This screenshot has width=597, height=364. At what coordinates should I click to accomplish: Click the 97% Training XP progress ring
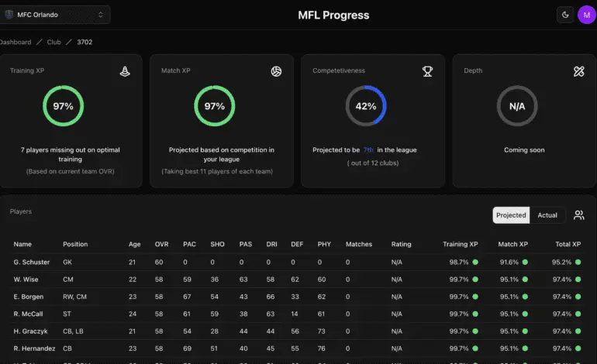(64, 106)
